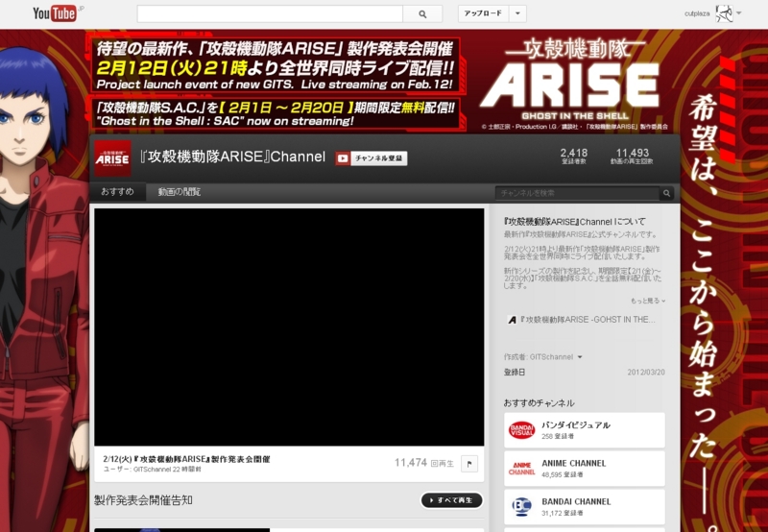Click the ARISE launch event banner
Image resolution: width=768 pixels, height=532 pixels.
tap(276, 64)
